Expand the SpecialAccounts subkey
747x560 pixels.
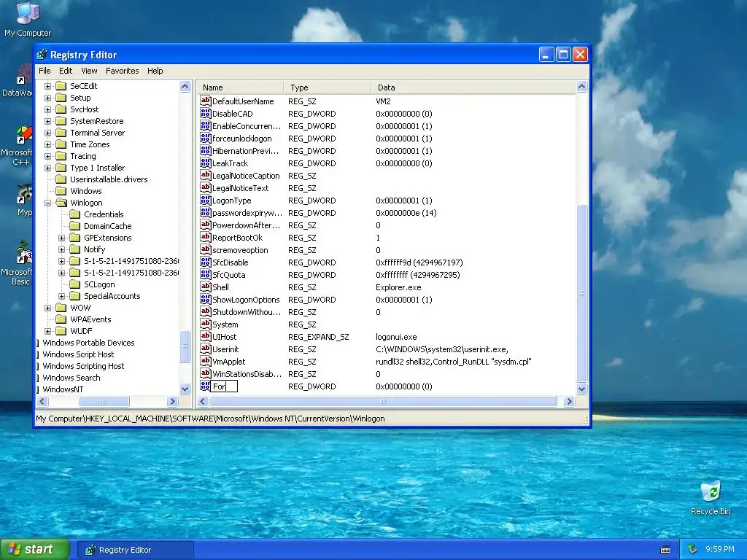tap(61, 296)
